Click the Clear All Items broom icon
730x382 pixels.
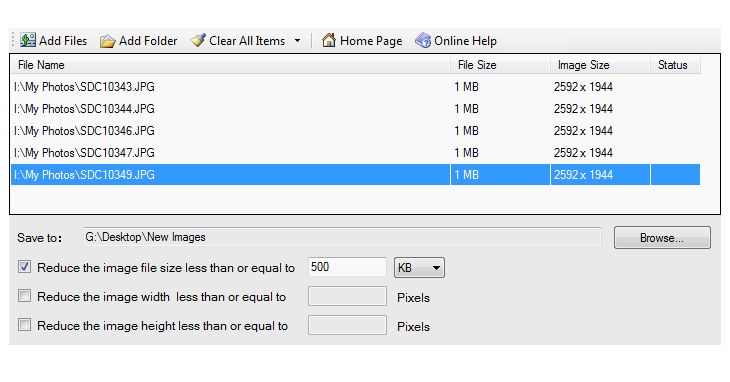click(x=198, y=40)
